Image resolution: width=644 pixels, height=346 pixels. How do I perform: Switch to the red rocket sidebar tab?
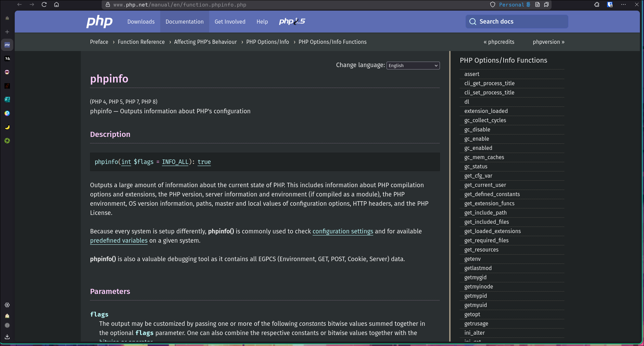(7, 86)
